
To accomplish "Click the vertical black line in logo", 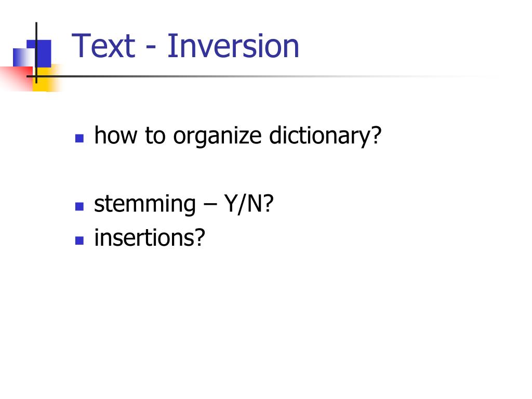I will (36, 52).
